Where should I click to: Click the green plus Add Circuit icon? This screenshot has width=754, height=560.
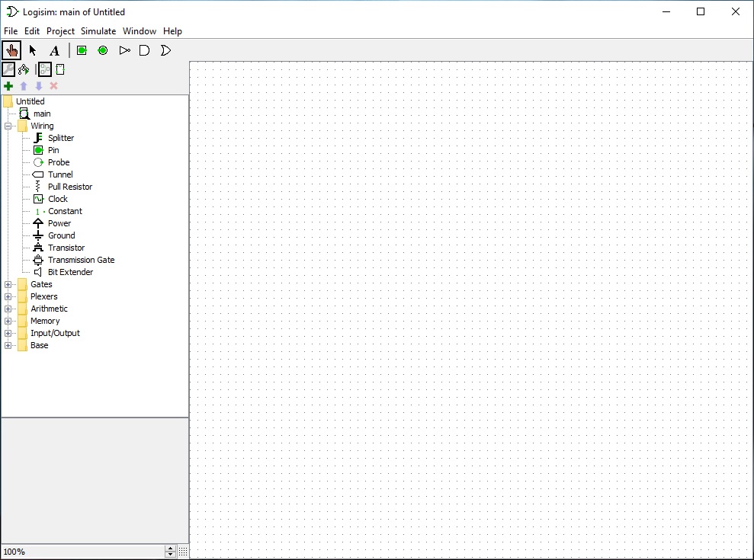[8, 86]
